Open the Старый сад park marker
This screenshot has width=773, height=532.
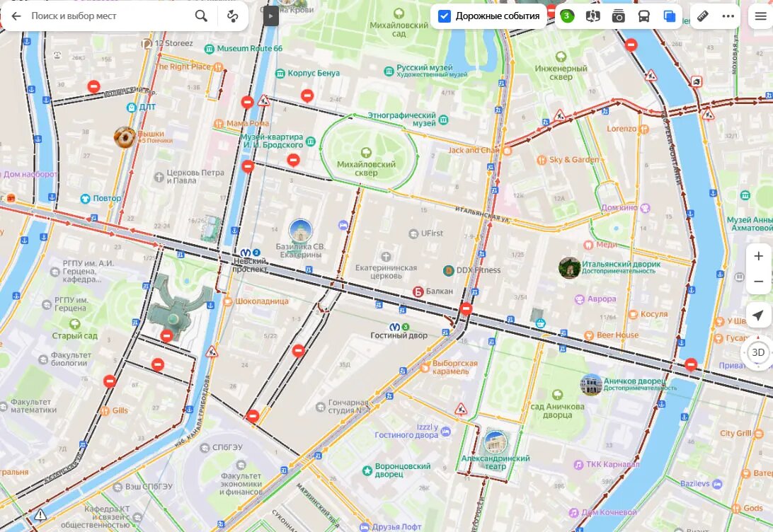[x=74, y=324]
